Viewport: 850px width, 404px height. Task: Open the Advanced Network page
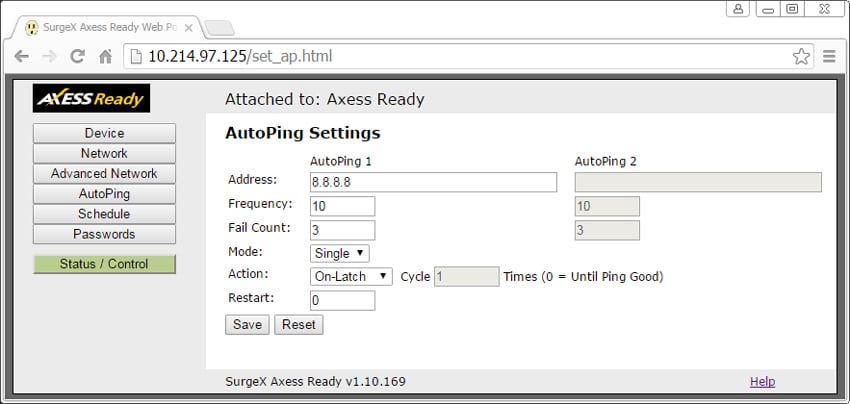pos(104,174)
